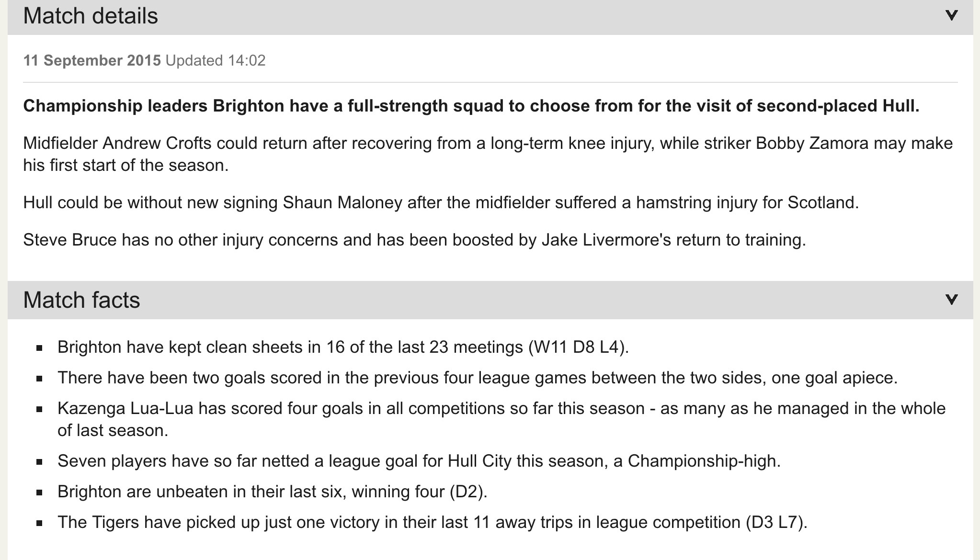
Task: Click the two goals scored fact
Action: pos(478,378)
